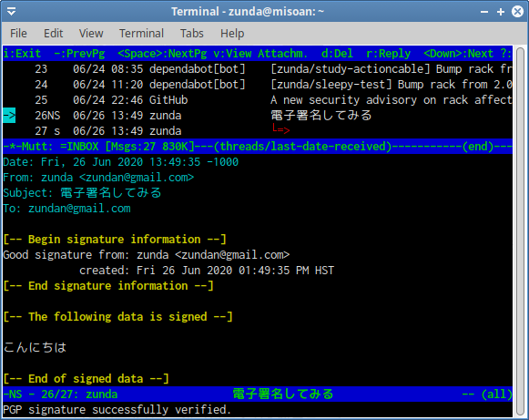Open the View menu
Image resolution: width=529 pixels, height=420 pixels.
[91, 34]
